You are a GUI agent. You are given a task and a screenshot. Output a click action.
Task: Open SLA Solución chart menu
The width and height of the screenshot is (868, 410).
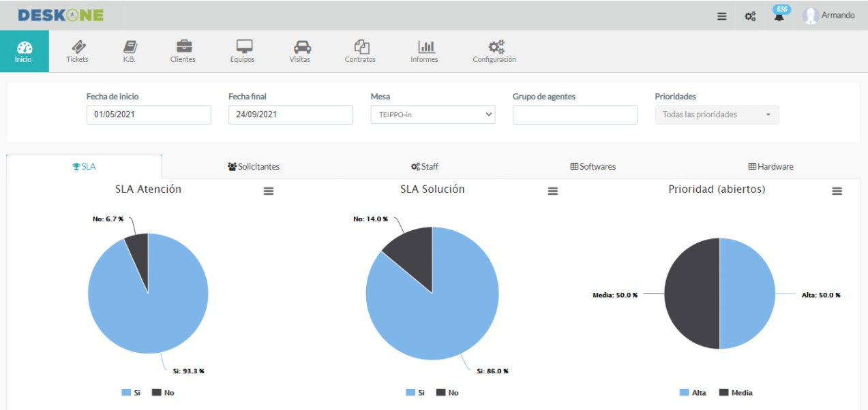[553, 191]
